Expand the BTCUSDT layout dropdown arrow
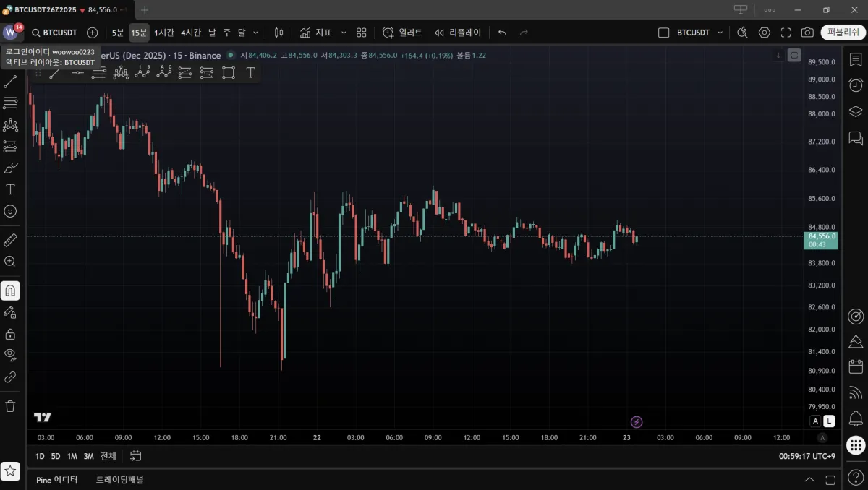This screenshot has height=490, width=868. [720, 33]
